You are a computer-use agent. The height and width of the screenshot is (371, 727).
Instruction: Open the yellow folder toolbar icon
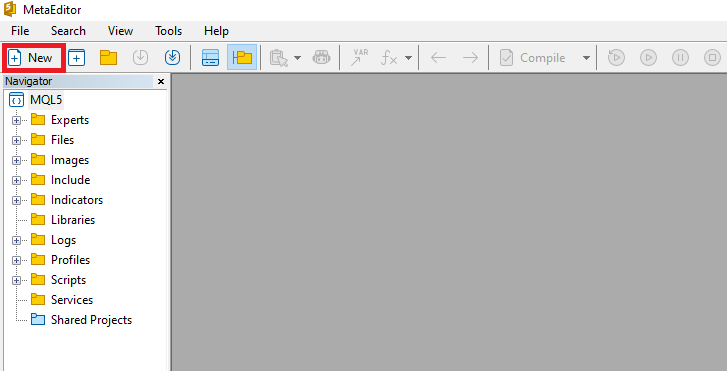point(108,58)
